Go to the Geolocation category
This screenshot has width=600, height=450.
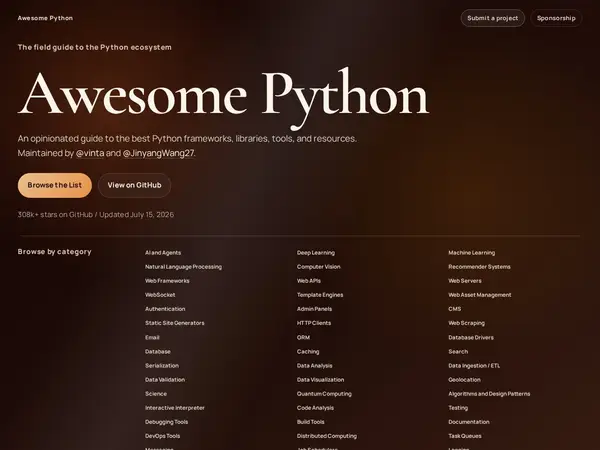point(465,380)
